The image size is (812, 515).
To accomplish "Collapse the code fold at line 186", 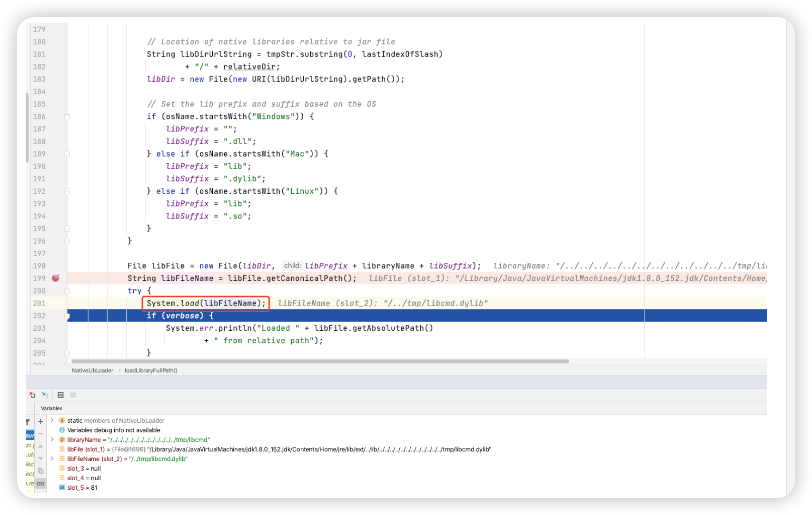I will click(67, 117).
